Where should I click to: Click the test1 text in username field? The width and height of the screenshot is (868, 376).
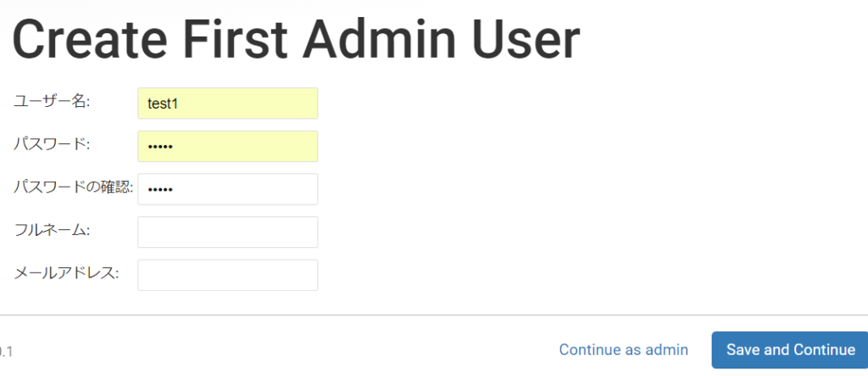[162, 104]
